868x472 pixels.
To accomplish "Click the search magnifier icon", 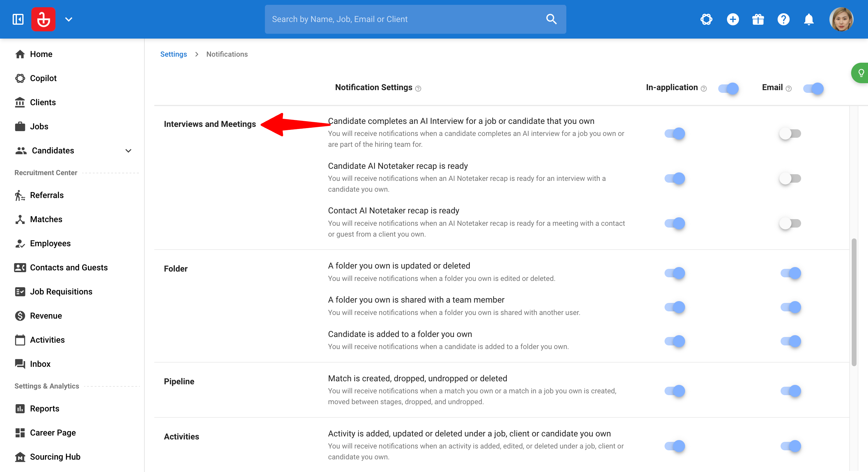I will pos(551,19).
